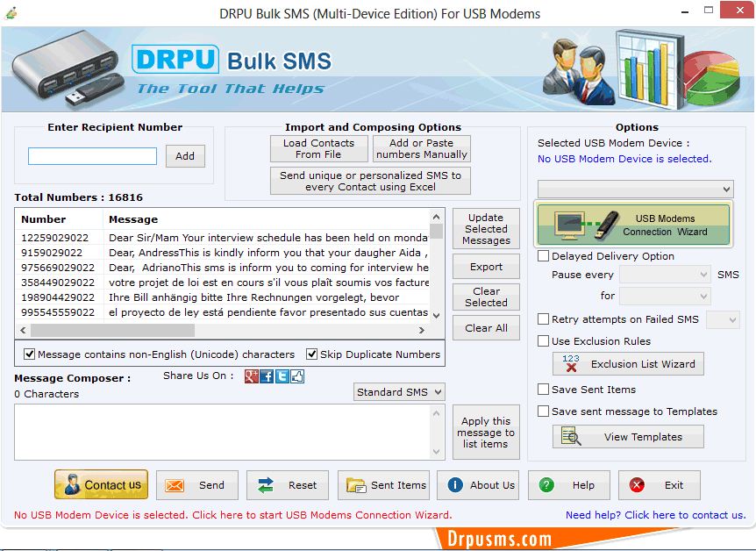Click the message list scroll-up arrow
This screenshot has height=551, width=756.
437,217
